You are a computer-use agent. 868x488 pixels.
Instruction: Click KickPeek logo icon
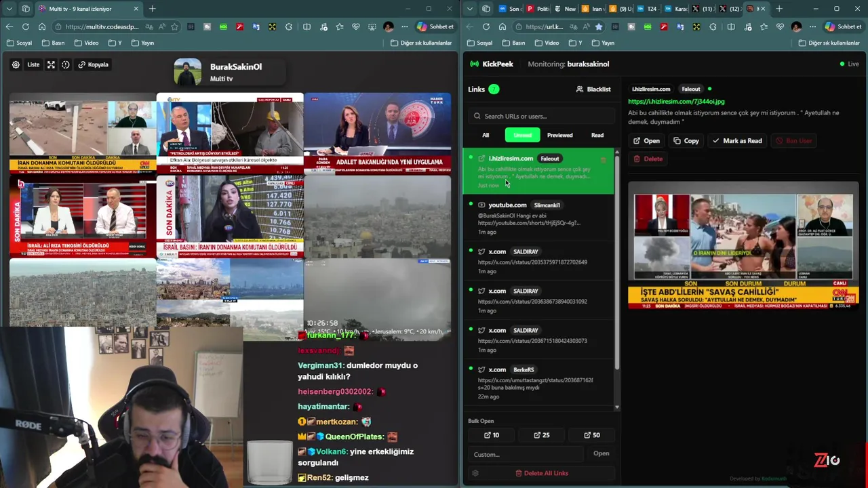474,64
